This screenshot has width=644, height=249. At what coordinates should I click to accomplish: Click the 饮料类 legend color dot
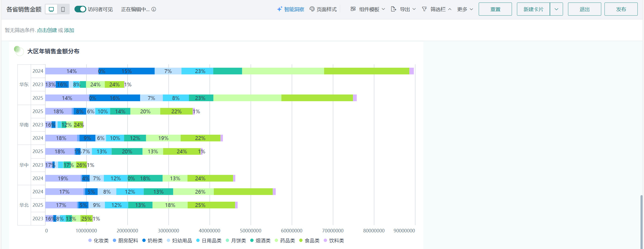click(x=325, y=240)
